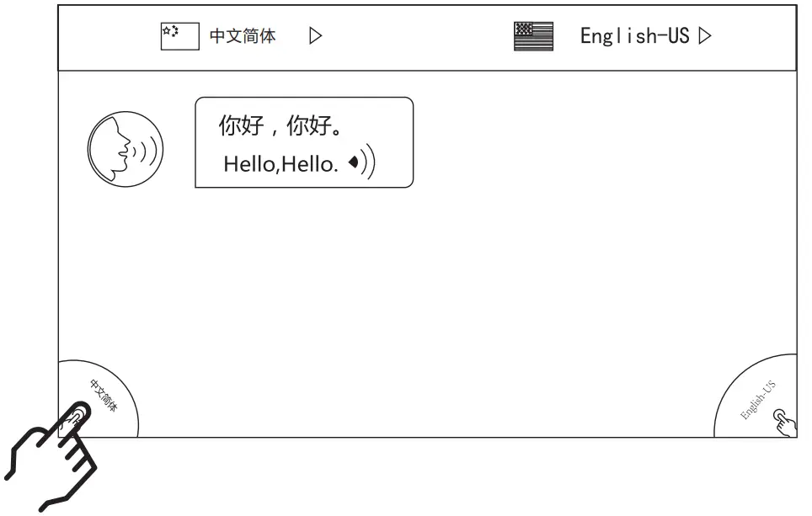Click the translation speech bubble
Viewport: 812px width, 516px height.
(303, 141)
